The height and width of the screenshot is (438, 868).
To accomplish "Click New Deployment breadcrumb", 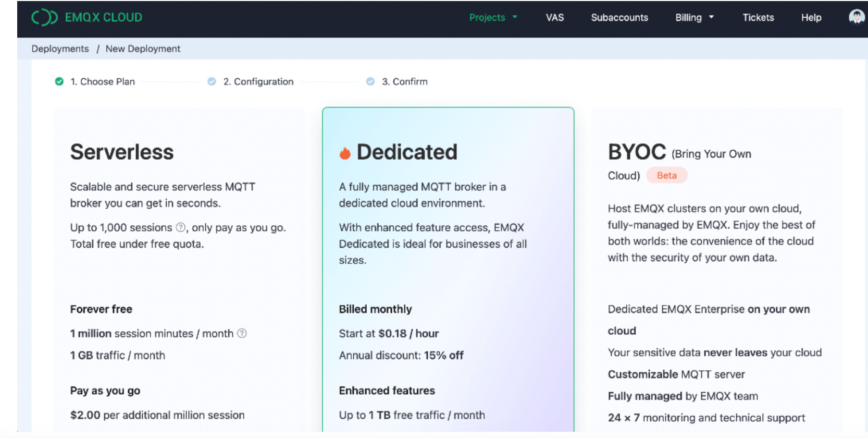I will (x=143, y=48).
